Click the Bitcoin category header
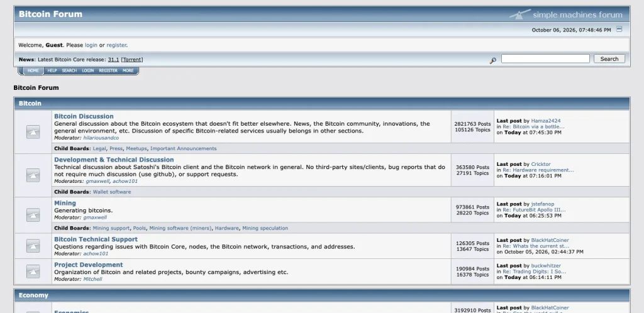Screen dimensions: 644x313 coord(30,103)
